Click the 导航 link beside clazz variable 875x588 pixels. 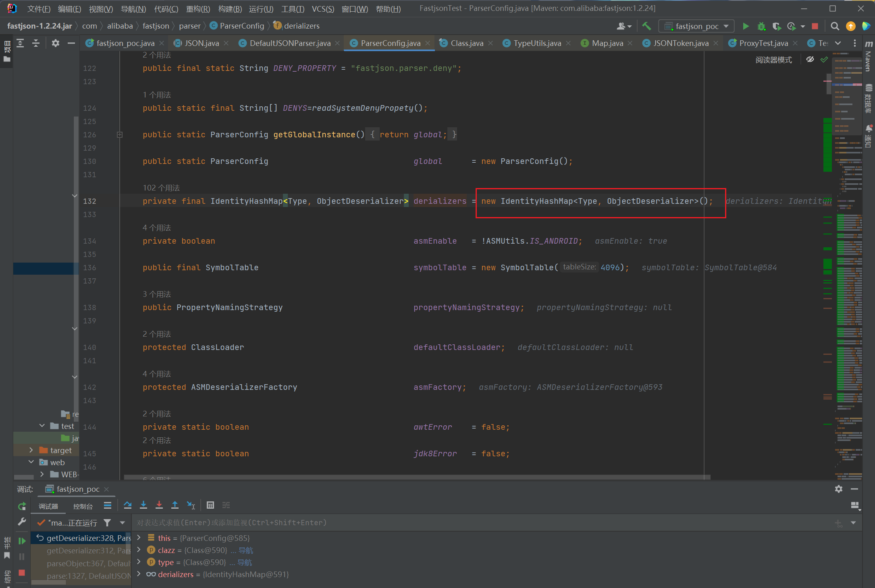(246, 550)
